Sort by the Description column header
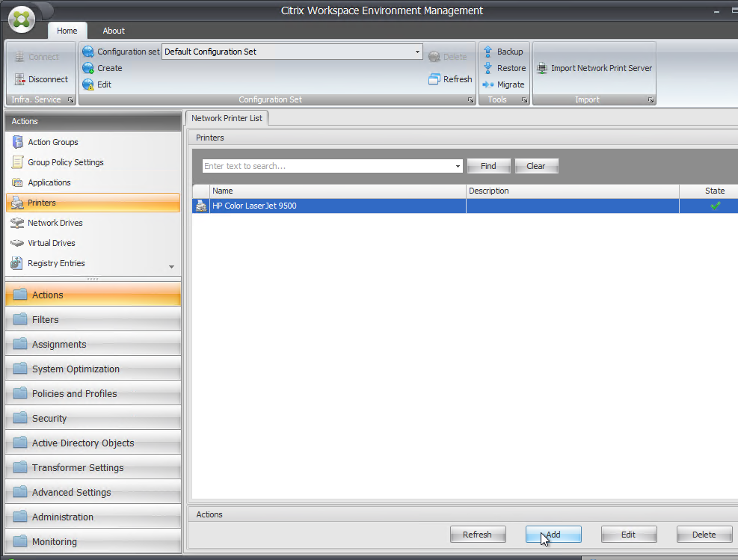738x560 pixels. click(572, 191)
